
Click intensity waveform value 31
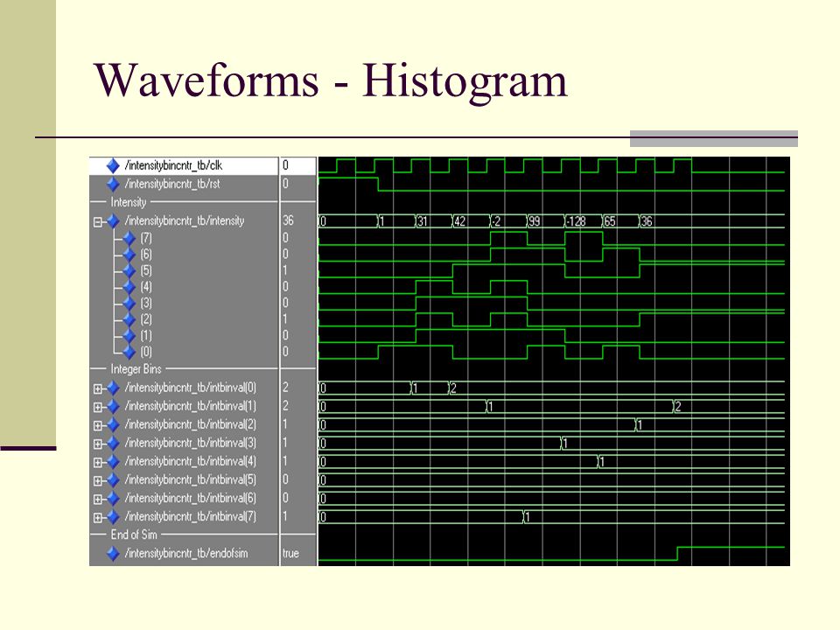[422, 221]
